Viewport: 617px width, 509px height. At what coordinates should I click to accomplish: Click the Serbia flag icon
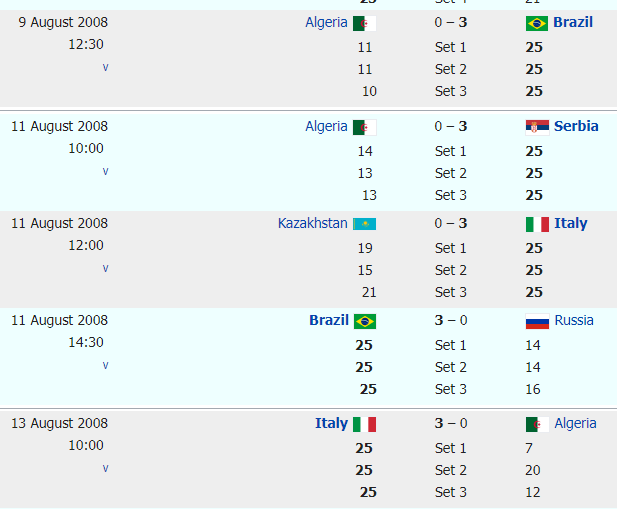click(x=537, y=127)
